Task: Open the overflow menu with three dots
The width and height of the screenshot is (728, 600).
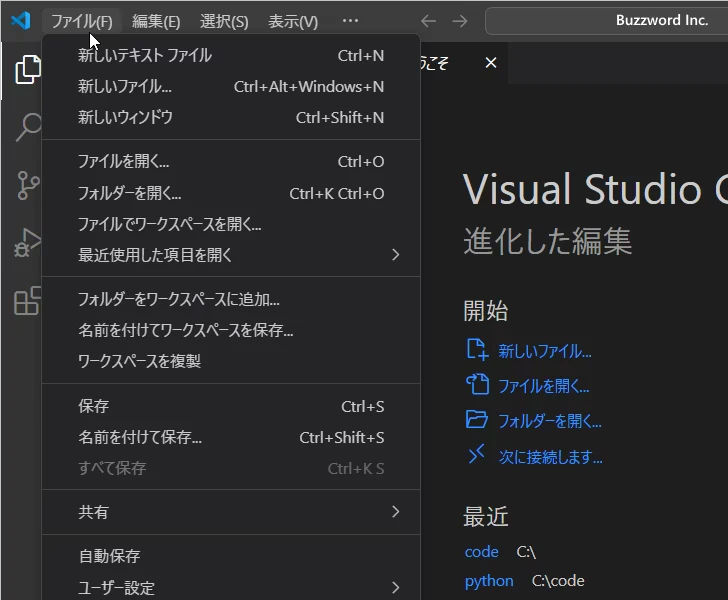Action: coord(350,20)
